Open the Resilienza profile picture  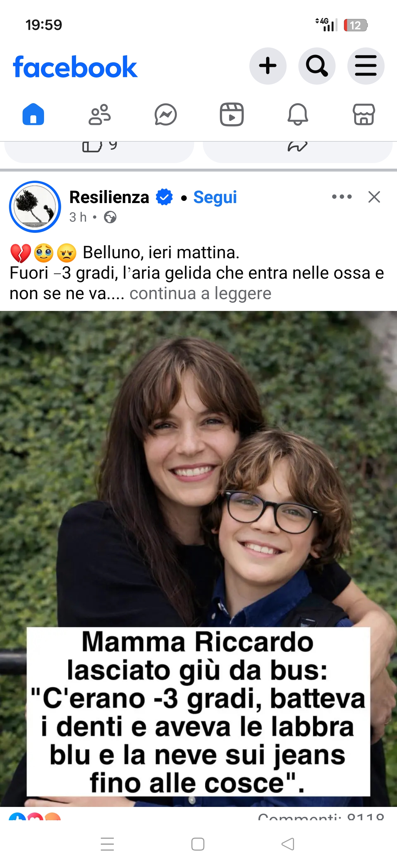[x=35, y=207]
